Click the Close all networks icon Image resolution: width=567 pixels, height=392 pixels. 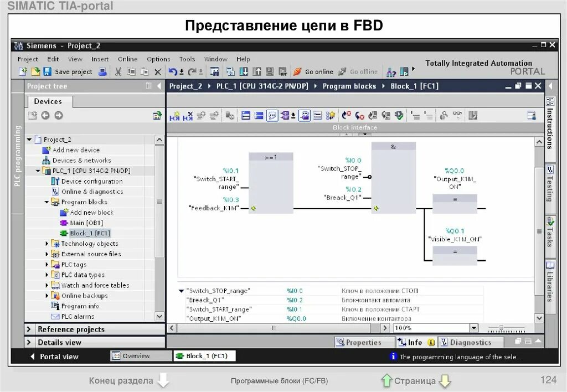coord(259,115)
